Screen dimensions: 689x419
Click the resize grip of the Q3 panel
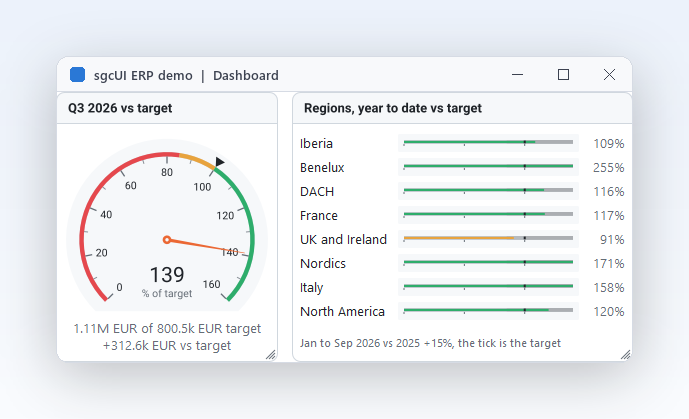[x=271, y=355]
